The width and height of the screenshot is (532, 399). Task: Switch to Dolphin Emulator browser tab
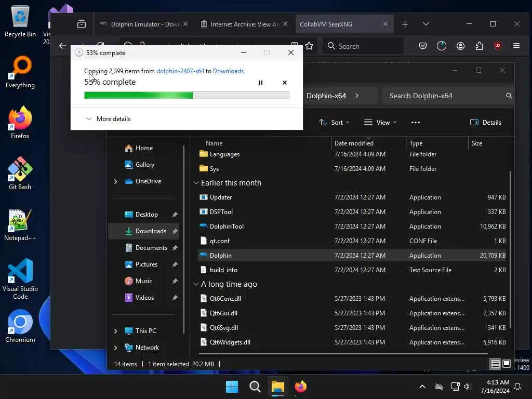(143, 24)
